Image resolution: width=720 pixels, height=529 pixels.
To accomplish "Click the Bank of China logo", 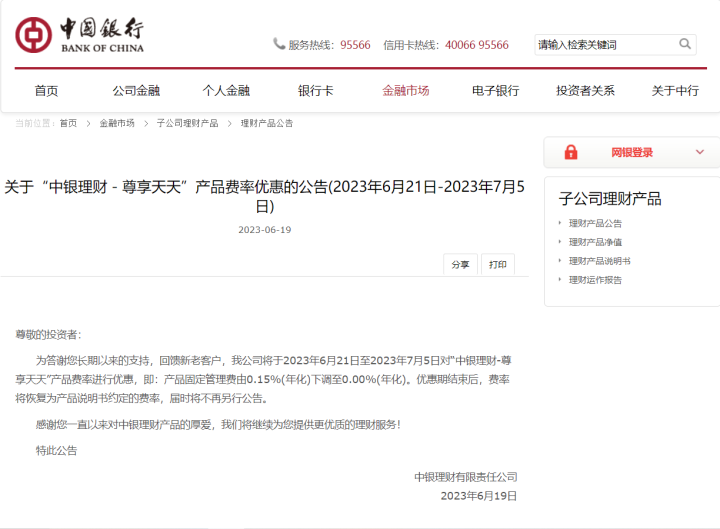I will 79,35.
